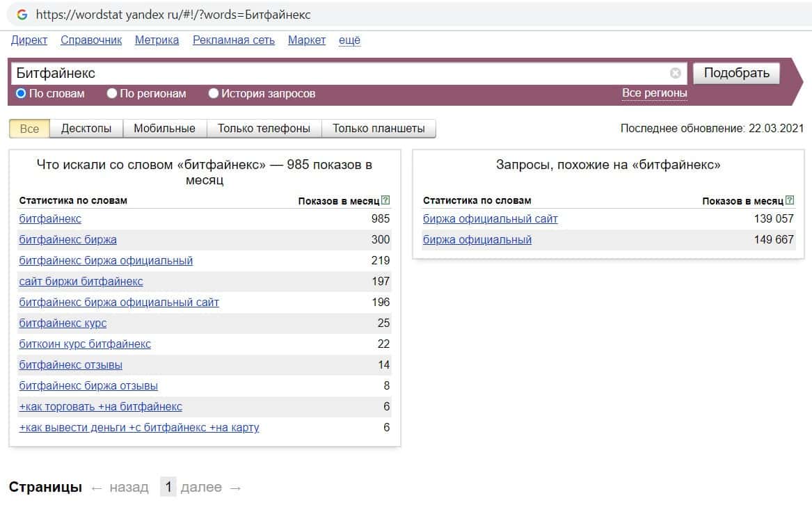Switch to the «Мобильные» tab
The height and width of the screenshot is (521, 812).
click(164, 129)
